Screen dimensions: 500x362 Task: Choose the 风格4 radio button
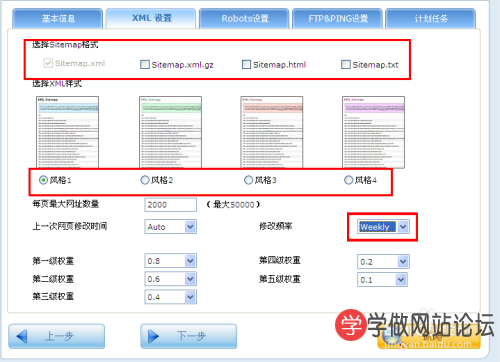pyautogui.click(x=348, y=180)
